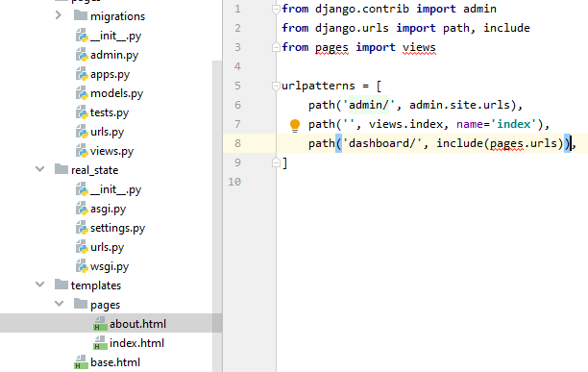Open asgi.py in the project tree
Screen dimensions: 588x372
tap(108, 209)
